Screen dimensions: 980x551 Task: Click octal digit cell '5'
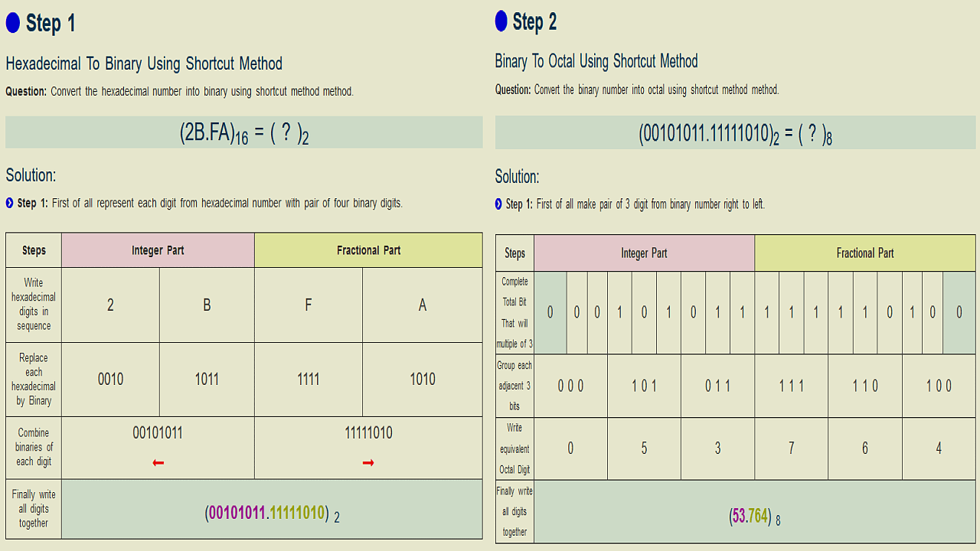[x=644, y=448]
